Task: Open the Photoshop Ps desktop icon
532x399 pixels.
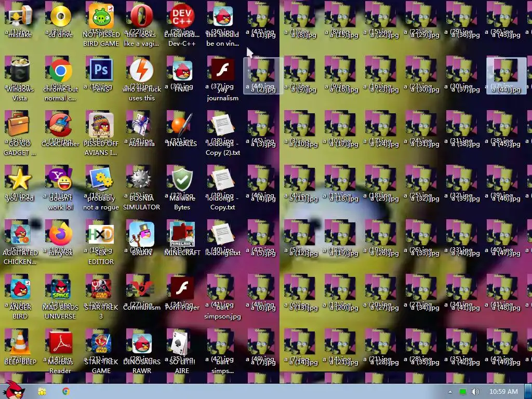Action: click(x=101, y=70)
